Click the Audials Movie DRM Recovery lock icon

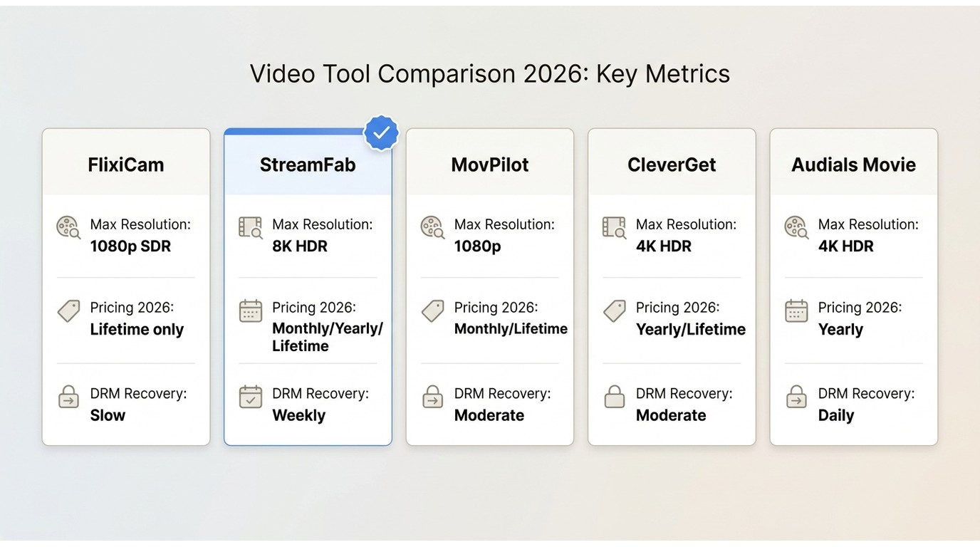pos(796,397)
